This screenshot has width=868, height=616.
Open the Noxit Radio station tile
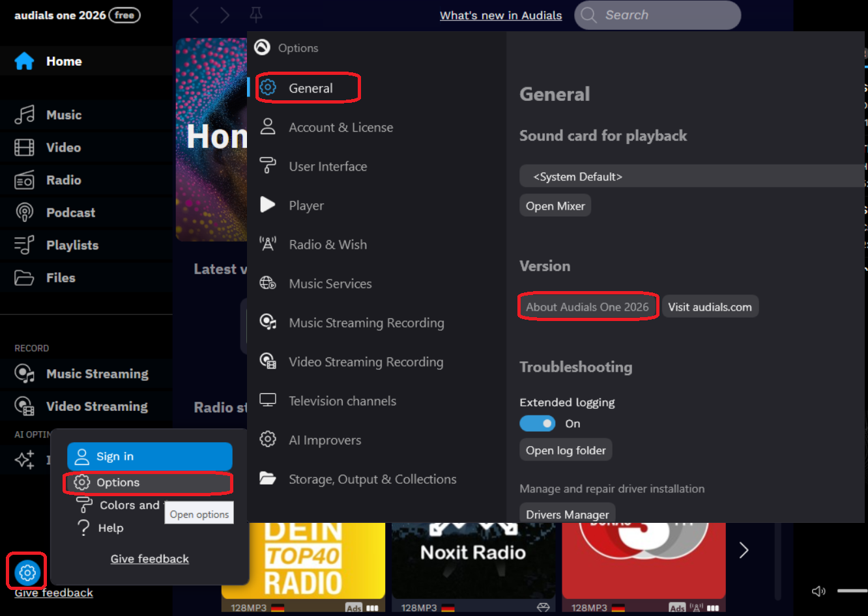[473, 561]
